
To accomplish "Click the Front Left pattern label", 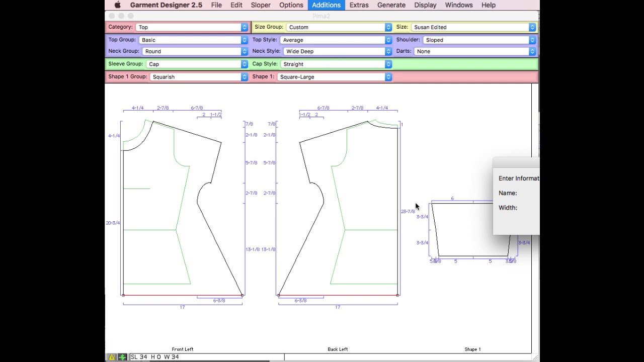I will [183, 349].
